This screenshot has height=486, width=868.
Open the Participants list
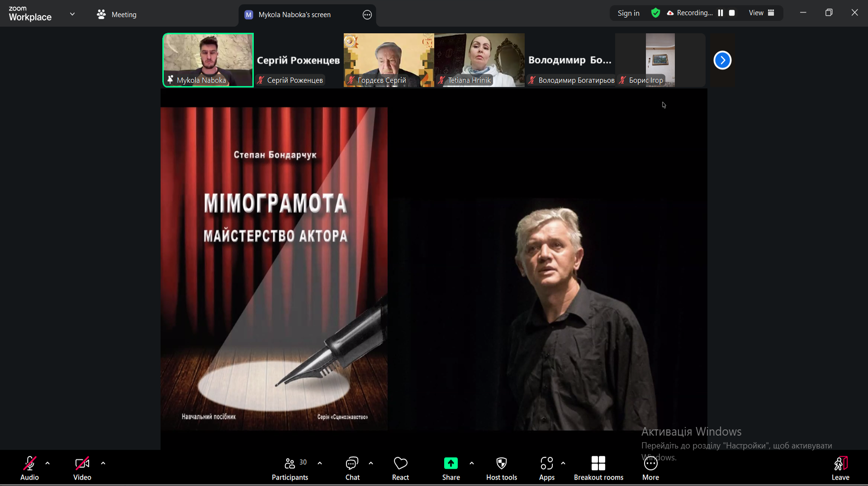click(290, 468)
